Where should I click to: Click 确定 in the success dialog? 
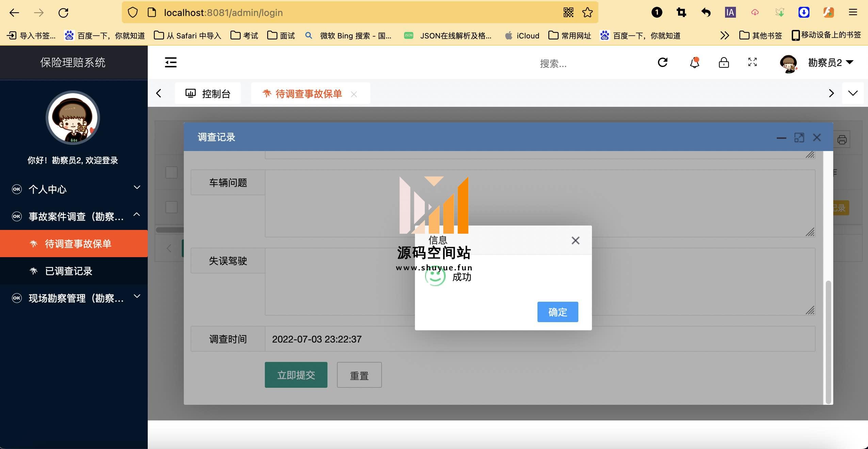click(x=557, y=312)
